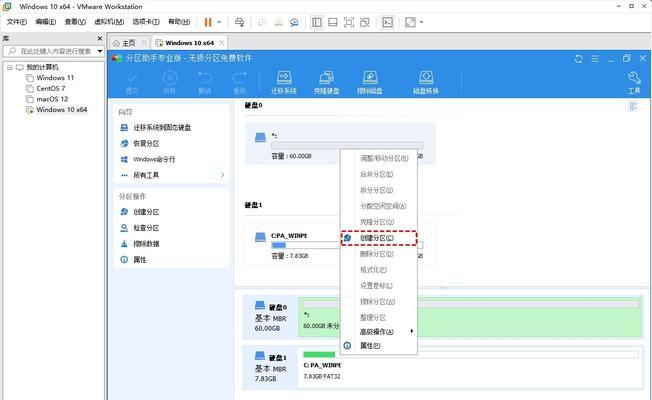Open the library search filter dropdown arrow
The image size is (652, 400).
click(x=100, y=51)
